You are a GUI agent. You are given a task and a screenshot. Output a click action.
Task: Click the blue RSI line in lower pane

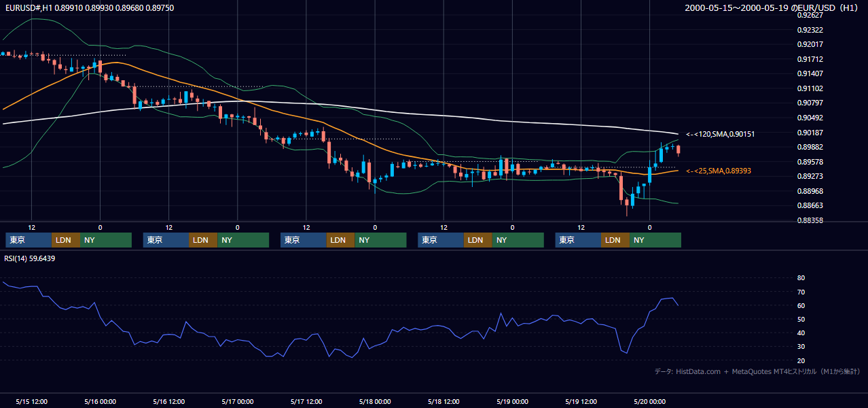340,351
